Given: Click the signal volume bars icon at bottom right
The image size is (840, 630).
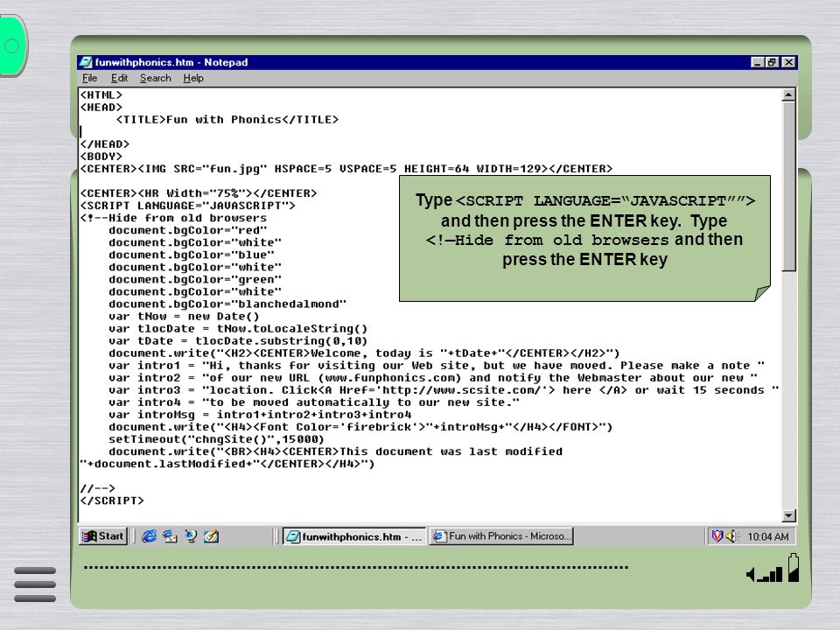Looking at the screenshot, I should point(765,574).
